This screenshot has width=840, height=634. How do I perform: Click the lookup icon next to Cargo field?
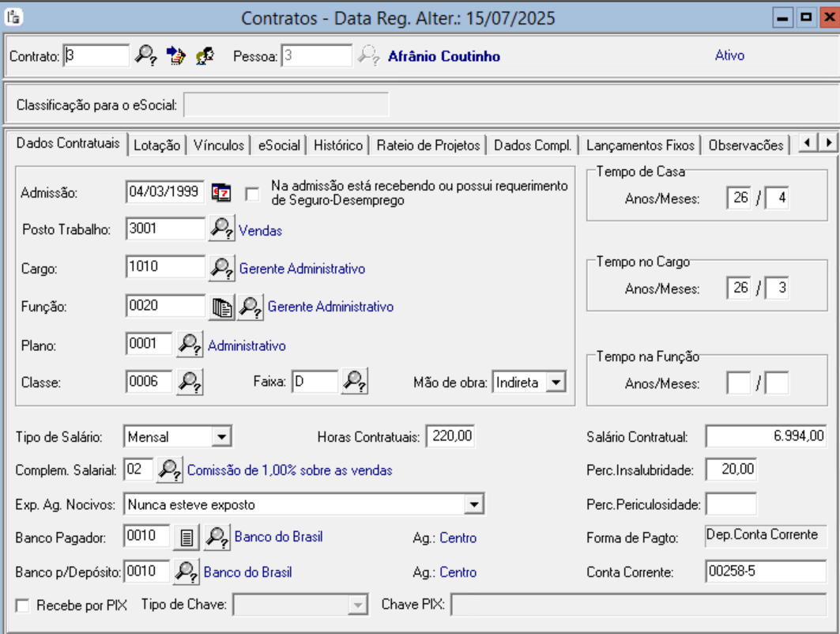[221, 268]
